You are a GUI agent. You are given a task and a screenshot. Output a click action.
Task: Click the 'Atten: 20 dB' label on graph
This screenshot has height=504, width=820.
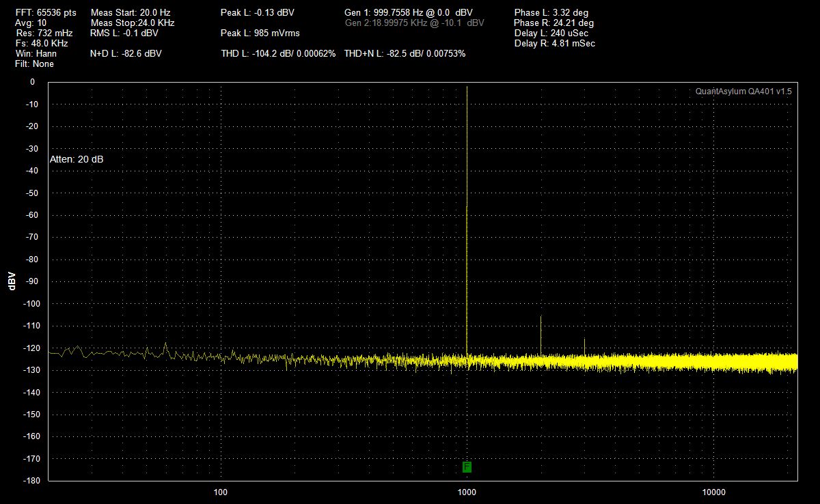click(77, 159)
